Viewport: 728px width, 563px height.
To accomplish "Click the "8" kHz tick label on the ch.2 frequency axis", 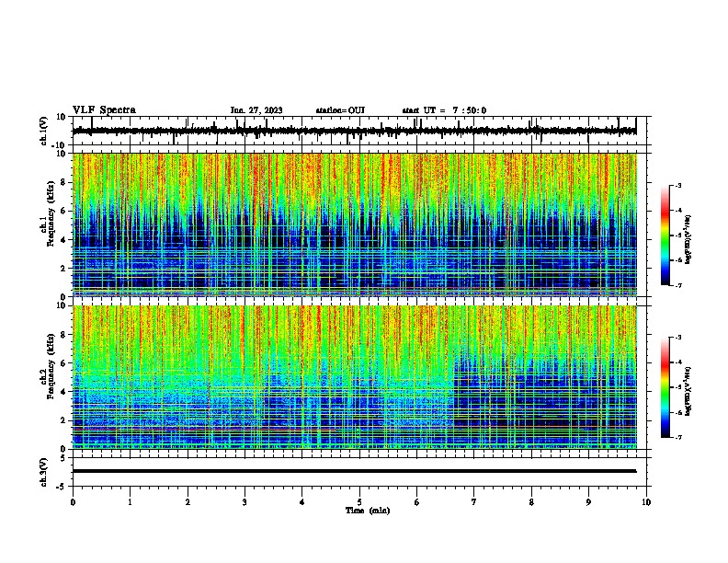I will (x=64, y=335).
